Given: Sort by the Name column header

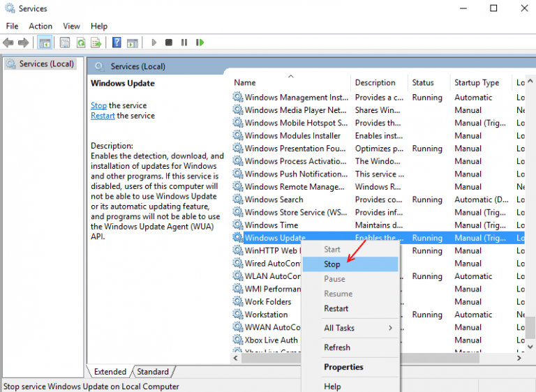Looking at the screenshot, I should tap(291, 82).
